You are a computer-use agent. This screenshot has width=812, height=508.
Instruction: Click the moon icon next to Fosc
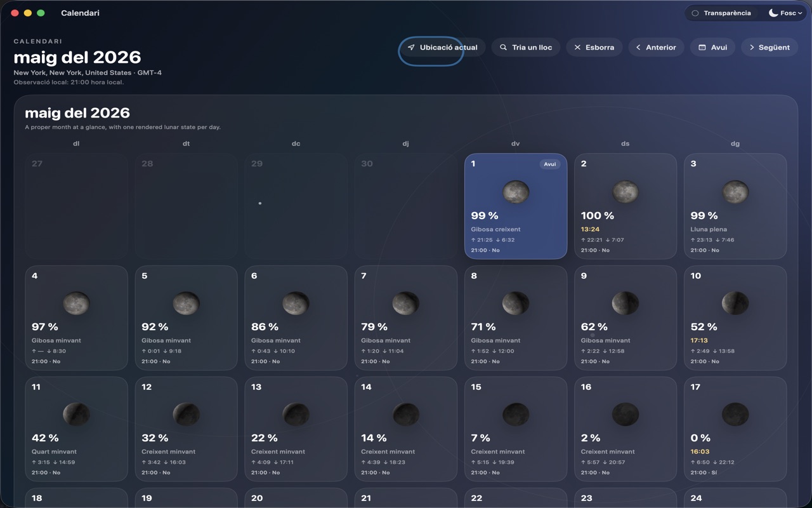773,13
